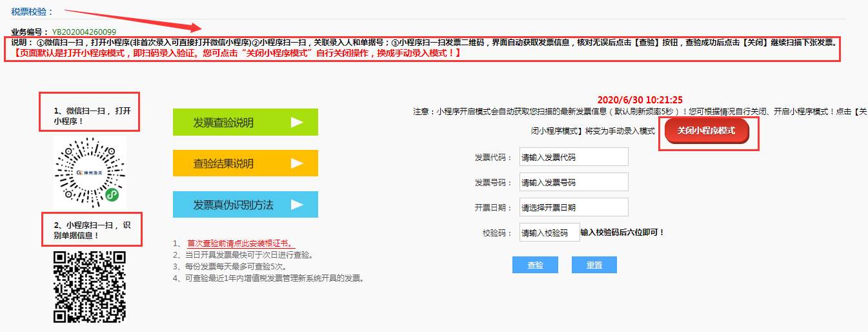
Task: Click the black square QR code for 单据信息
Action: tap(89, 287)
